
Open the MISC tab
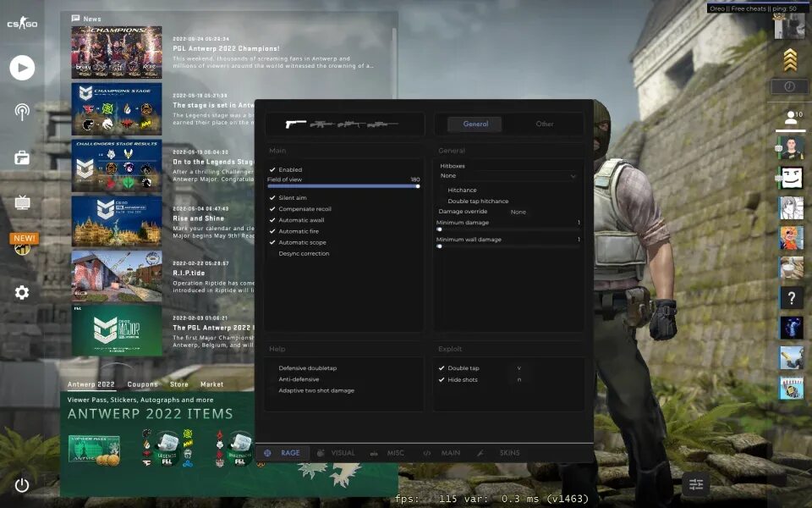click(395, 453)
